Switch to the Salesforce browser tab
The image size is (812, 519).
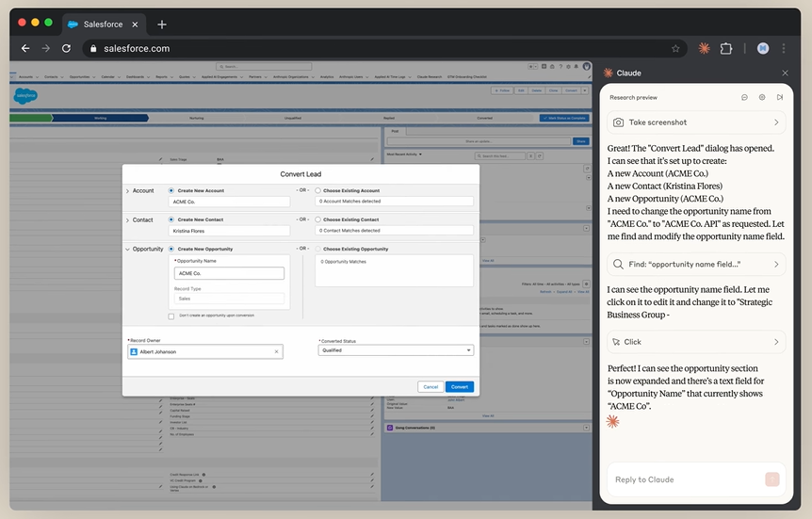pyautogui.click(x=102, y=24)
